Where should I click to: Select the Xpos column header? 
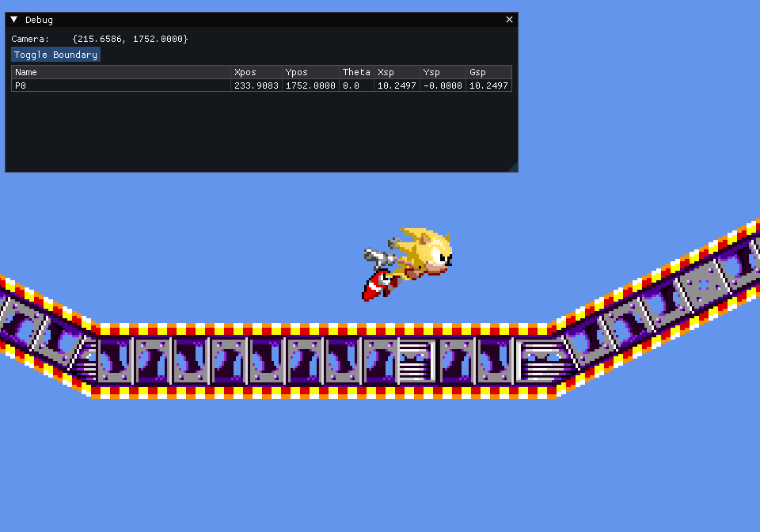pyautogui.click(x=256, y=72)
